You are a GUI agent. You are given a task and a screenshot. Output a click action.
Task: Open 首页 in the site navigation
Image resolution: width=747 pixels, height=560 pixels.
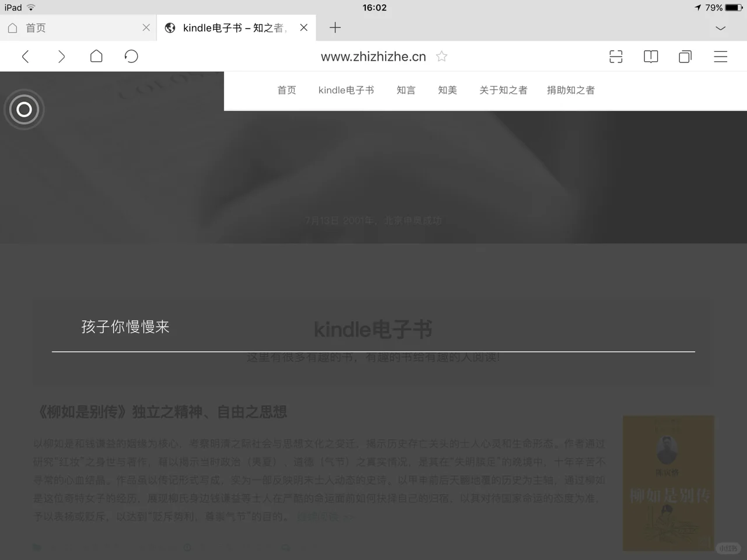(x=287, y=90)
